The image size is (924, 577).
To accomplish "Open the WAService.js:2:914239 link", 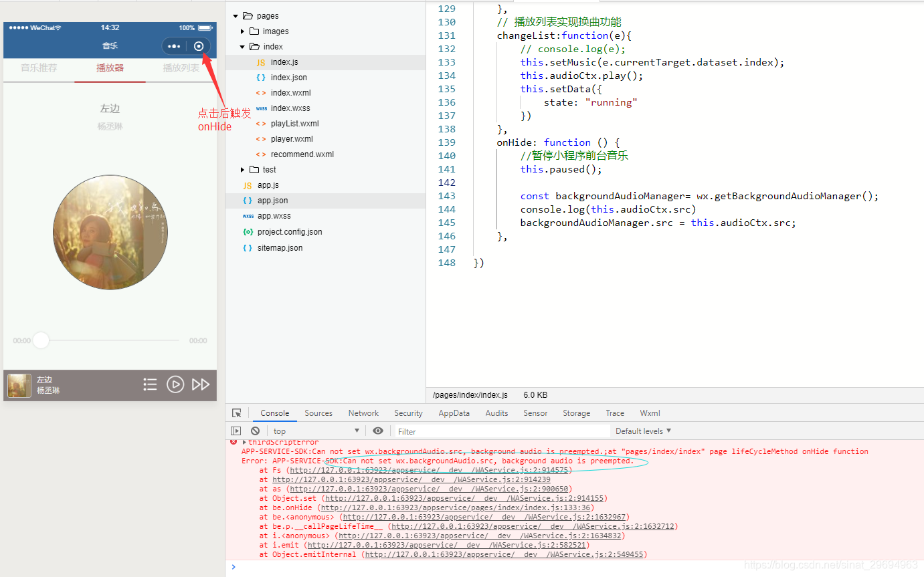I will click(x=411, y=479).
